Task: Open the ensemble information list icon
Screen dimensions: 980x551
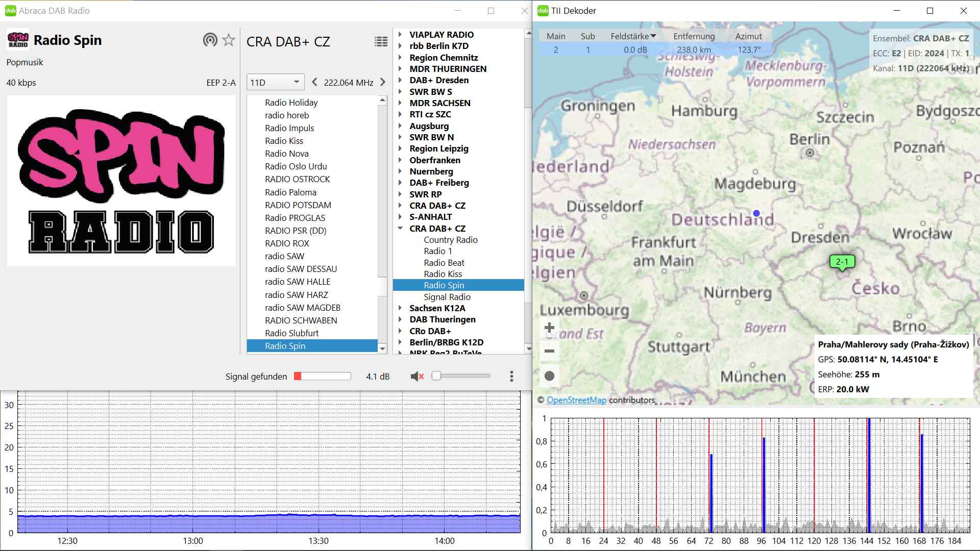Action: [381, 42]
